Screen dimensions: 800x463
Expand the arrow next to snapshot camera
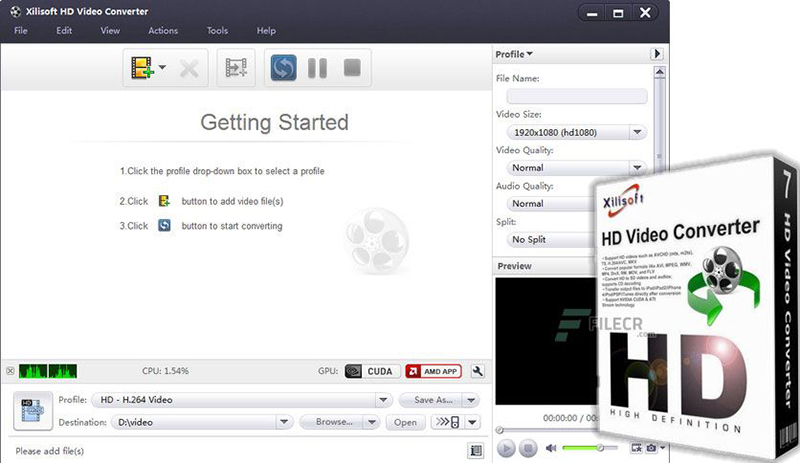coord(662,448)
